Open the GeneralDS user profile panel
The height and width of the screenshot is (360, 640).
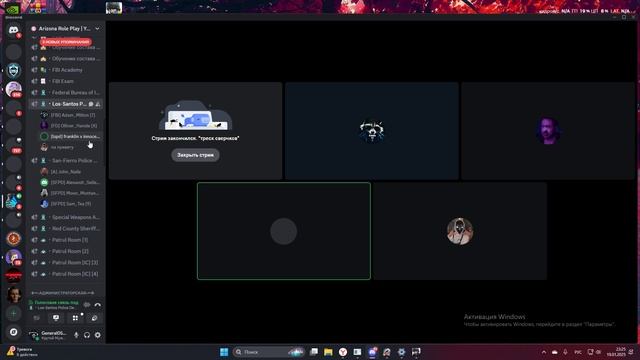49,335
